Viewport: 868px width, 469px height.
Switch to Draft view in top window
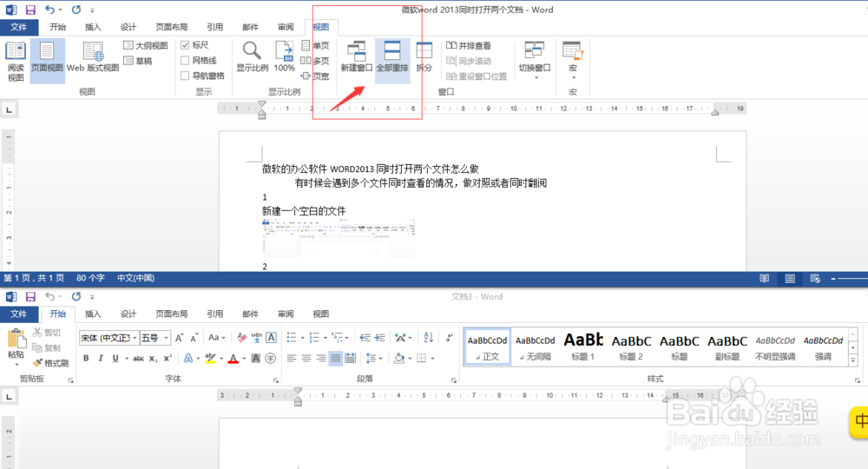click(x=138, y=61)
